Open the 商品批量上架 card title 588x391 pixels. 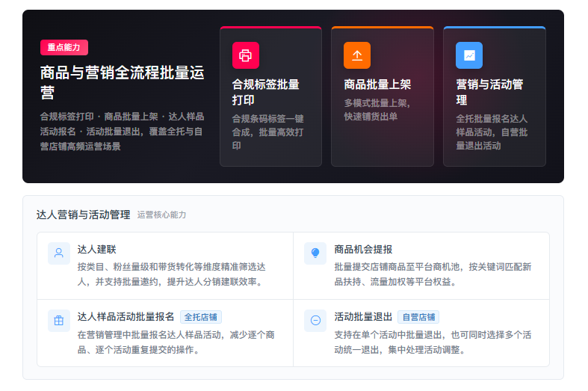377,84
